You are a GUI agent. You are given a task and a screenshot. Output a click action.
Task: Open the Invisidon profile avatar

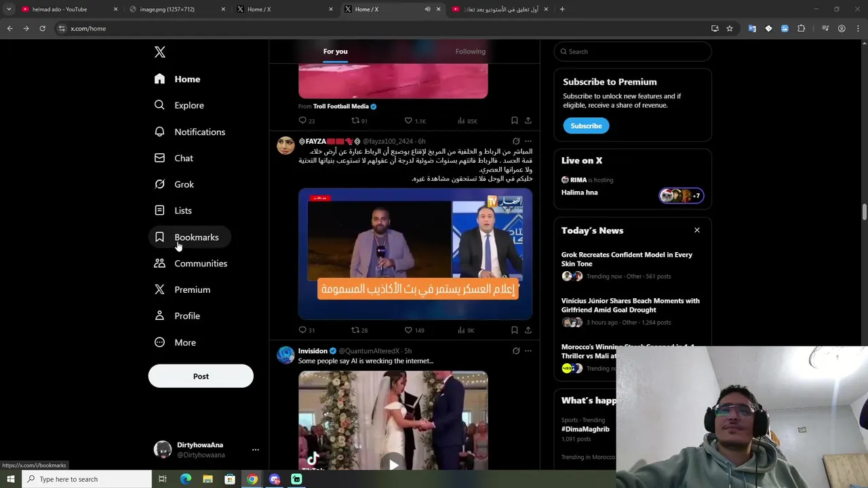(x=285, y=354)
